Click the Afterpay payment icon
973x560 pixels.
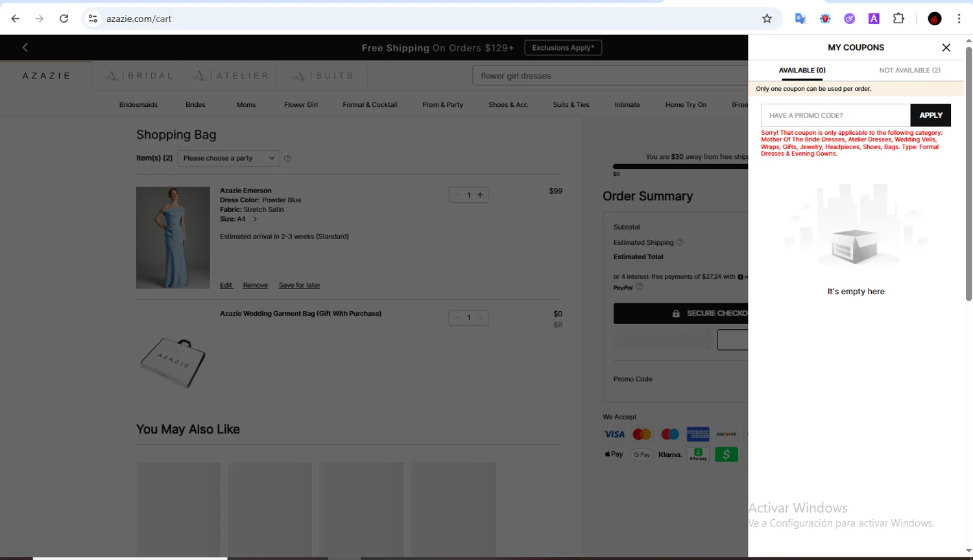[x=698, y=454]
